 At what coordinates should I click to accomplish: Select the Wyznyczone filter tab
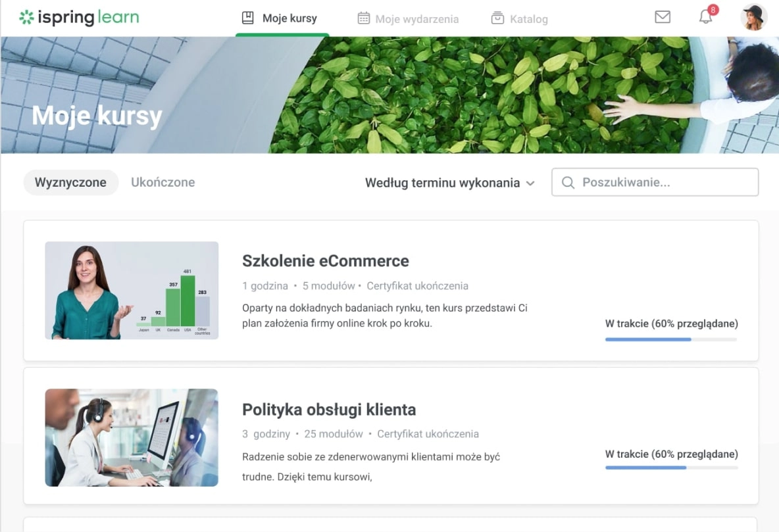(x=70, y=182)
